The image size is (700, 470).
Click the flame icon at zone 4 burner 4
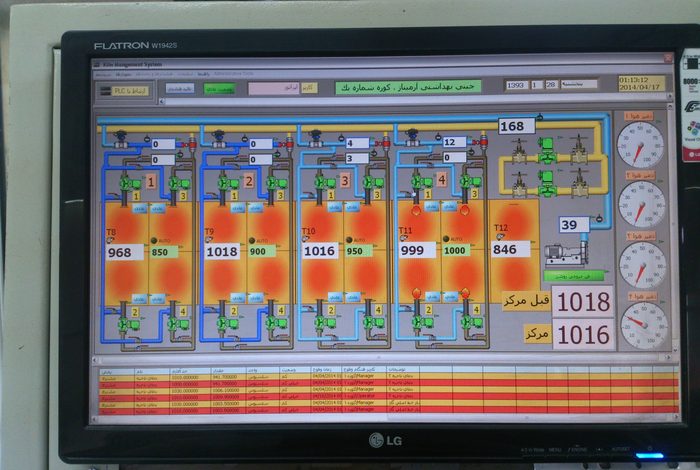coord(465,293)
